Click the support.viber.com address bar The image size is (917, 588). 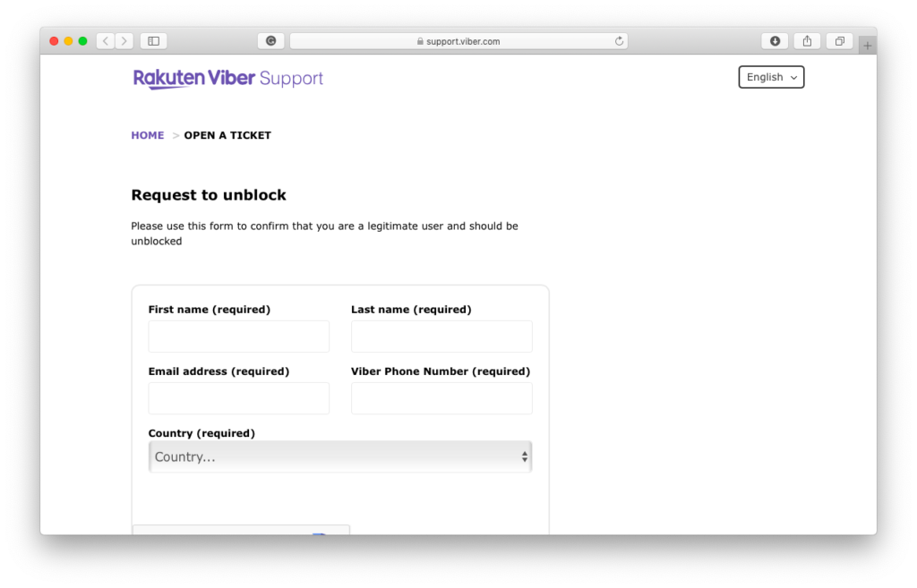coord(458,41)
